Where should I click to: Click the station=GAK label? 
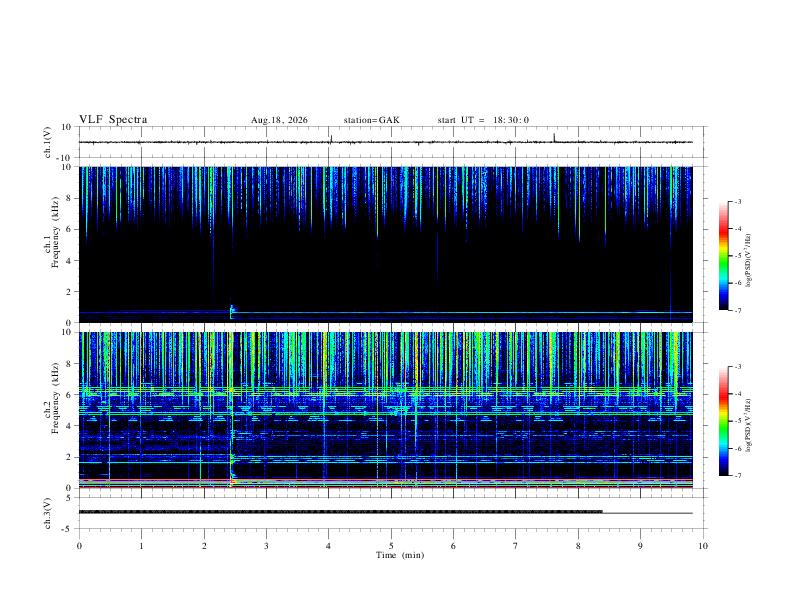(371, 120)
